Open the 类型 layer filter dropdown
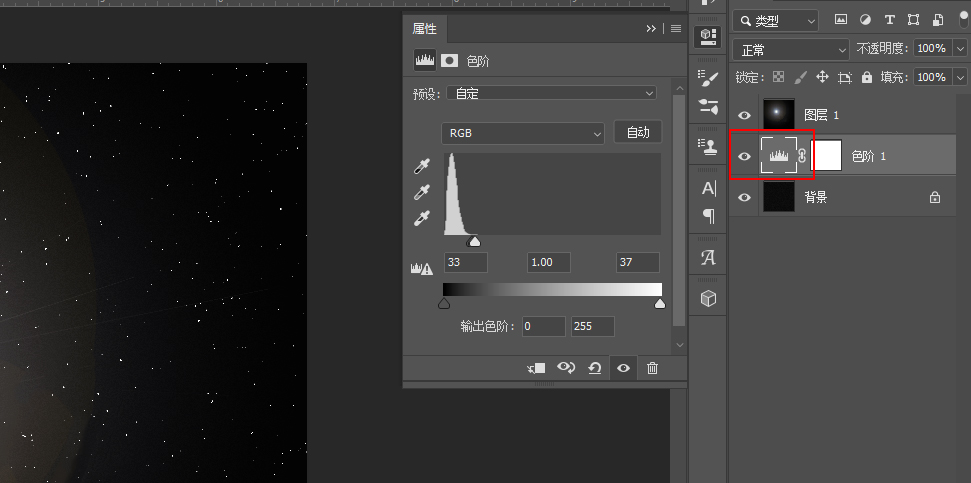Viewport: 971px width, 483px height. (775, 21)
